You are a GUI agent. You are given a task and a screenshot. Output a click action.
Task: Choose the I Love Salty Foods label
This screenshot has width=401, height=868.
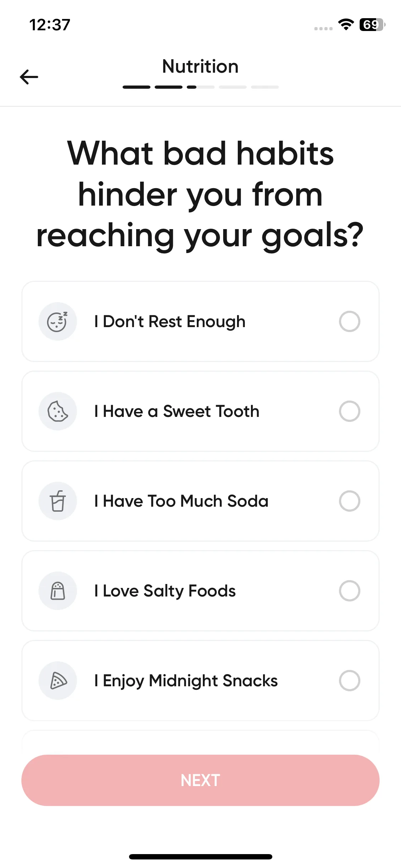coord(165,591)
